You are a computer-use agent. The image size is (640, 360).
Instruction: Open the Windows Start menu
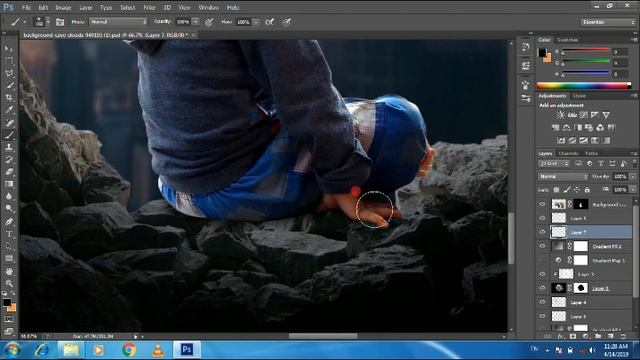[12, 350]
